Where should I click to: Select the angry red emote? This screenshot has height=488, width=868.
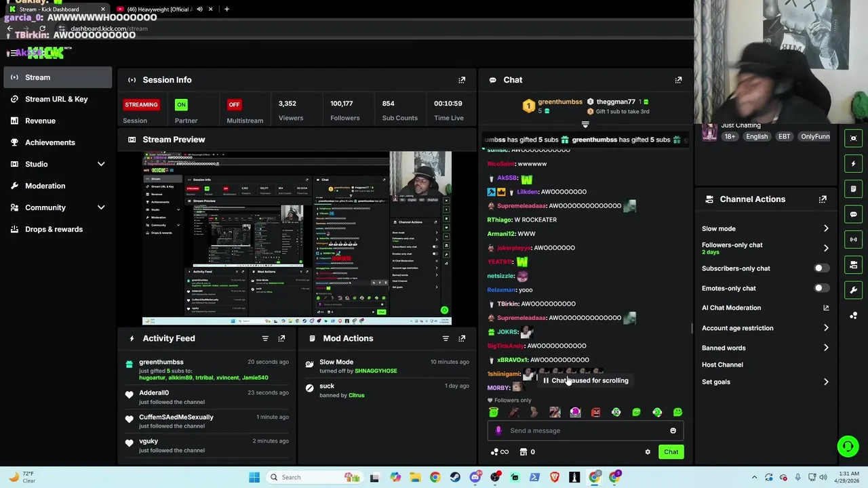point(595,412)
